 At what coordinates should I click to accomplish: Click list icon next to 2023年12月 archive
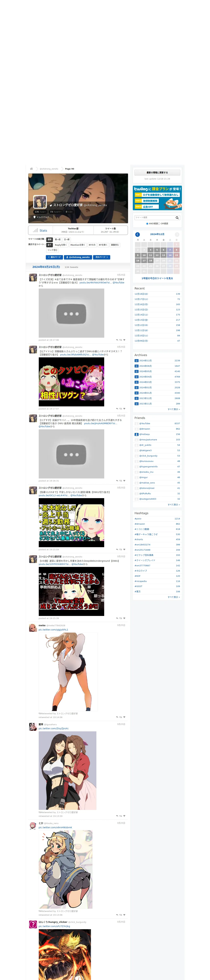(x=136, y=398)
